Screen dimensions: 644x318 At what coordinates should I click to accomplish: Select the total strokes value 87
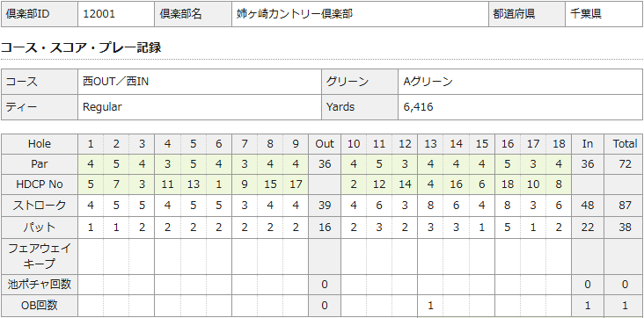click(x=625, y=206)
